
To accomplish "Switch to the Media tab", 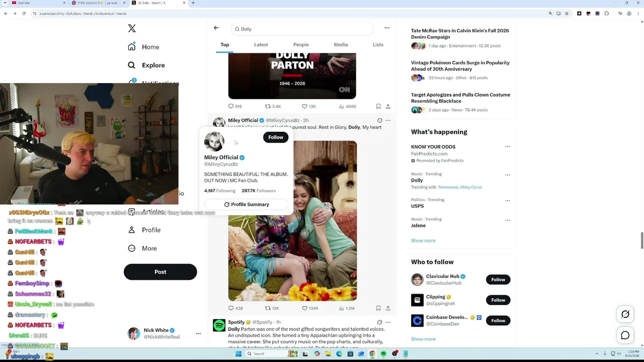I will (341, 45).
